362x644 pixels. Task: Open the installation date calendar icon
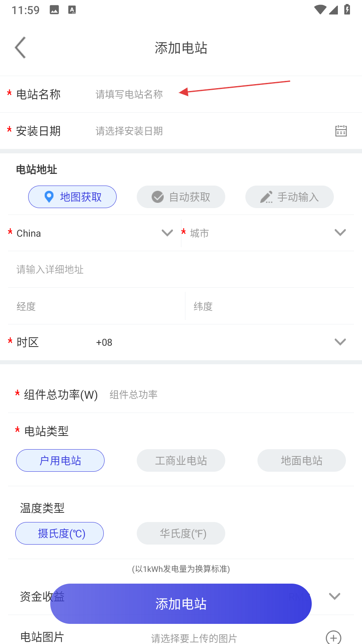pos(341,131)
